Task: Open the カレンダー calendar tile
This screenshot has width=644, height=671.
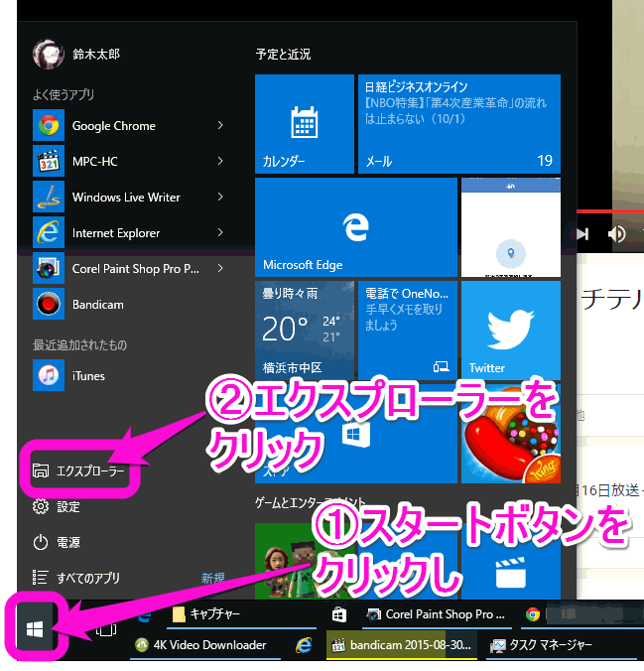Action: click(x=304, y=124)
